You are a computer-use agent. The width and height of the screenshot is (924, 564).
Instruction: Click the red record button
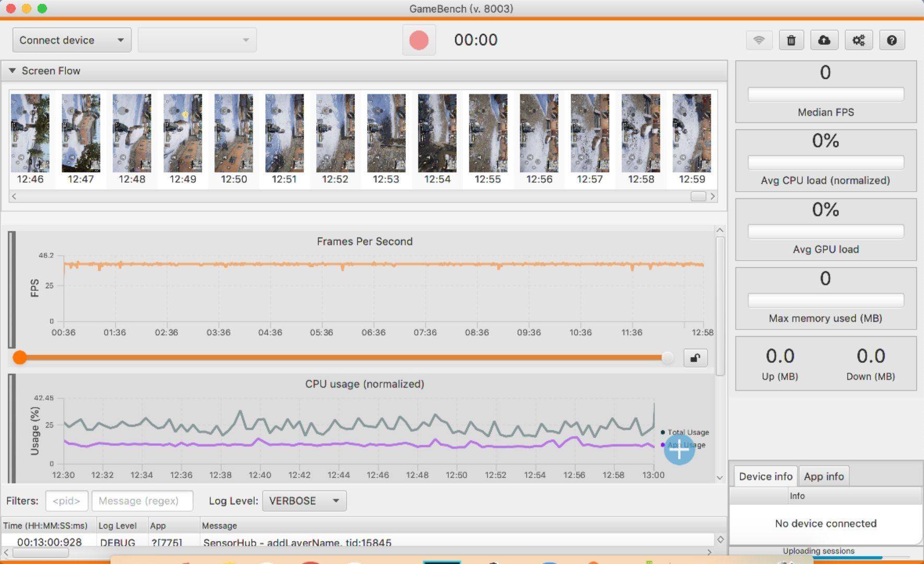[x=419, y=40]
